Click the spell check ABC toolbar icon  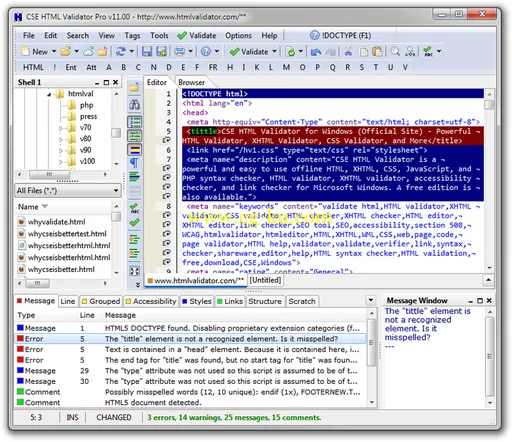(428, 51)
